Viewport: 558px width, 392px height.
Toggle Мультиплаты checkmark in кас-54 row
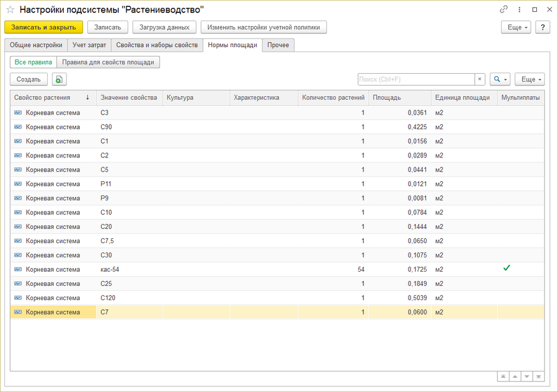tap(506, 269)
